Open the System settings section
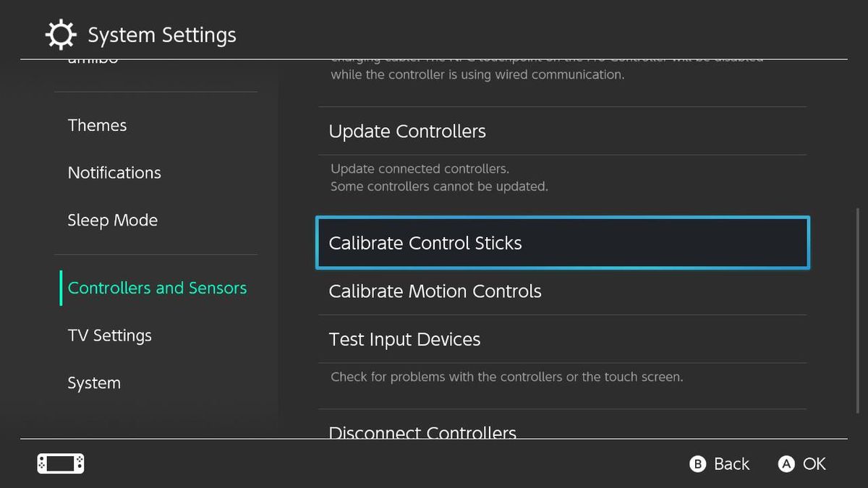This screenshot has width=868, height=488. pyautogui.click(x=93, y=382)
